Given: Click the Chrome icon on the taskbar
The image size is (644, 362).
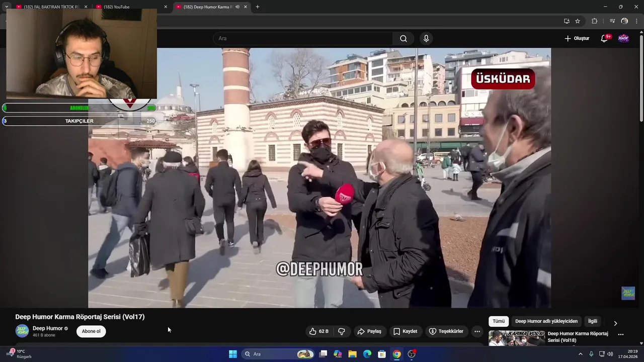Looking at the screenshot, I should (x=397, y=354).
